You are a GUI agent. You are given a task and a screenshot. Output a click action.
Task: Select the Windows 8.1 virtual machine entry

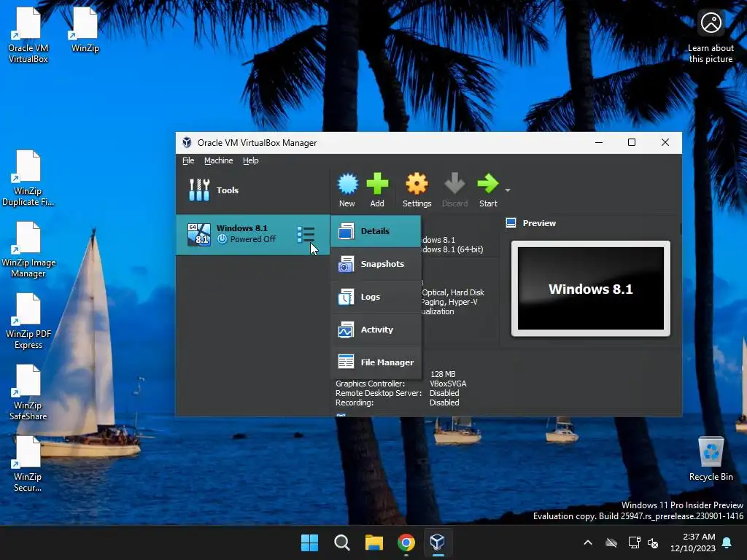pyautogui.click(x=253, y=234)
